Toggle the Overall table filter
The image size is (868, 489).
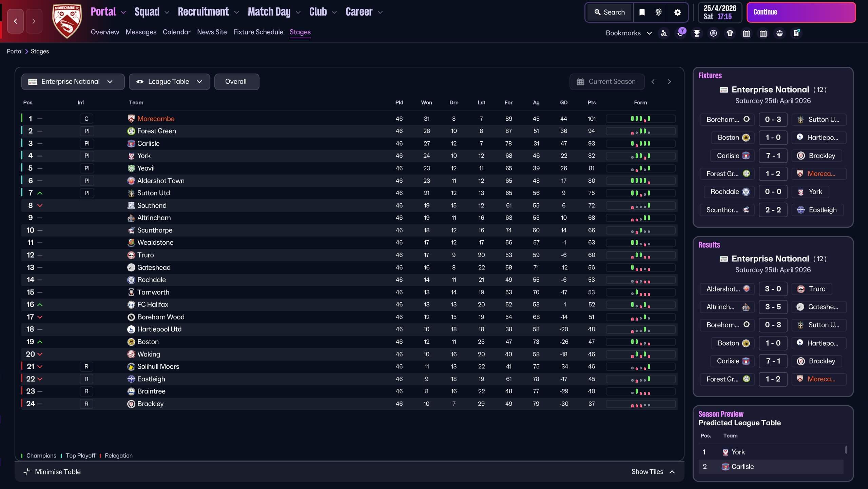(236, 82)
